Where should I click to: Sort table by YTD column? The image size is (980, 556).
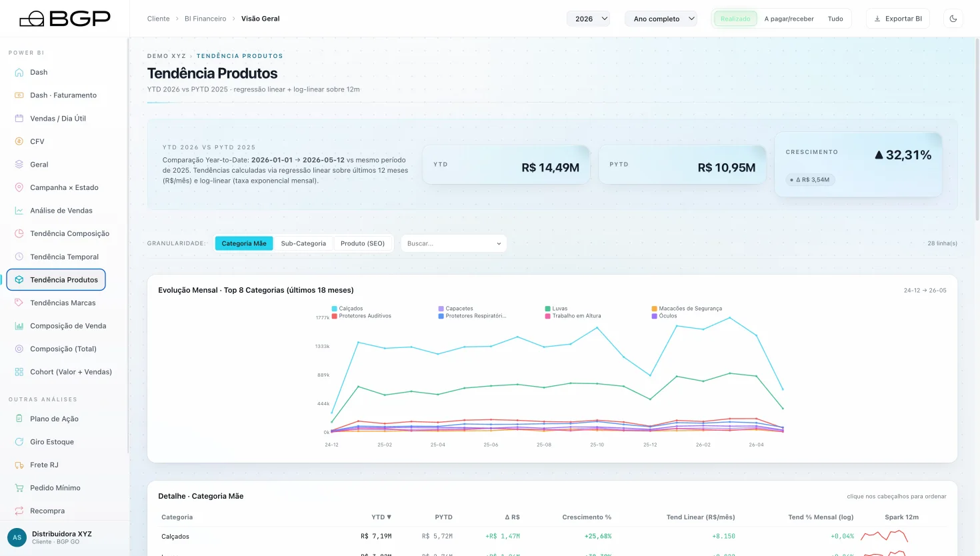pyautogui.click(x=381, y=517)
